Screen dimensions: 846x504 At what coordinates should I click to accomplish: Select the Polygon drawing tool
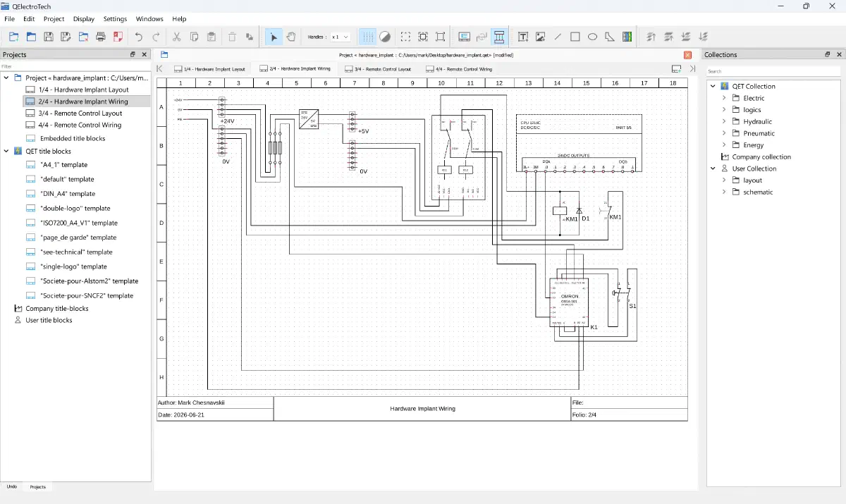[610, 37]
